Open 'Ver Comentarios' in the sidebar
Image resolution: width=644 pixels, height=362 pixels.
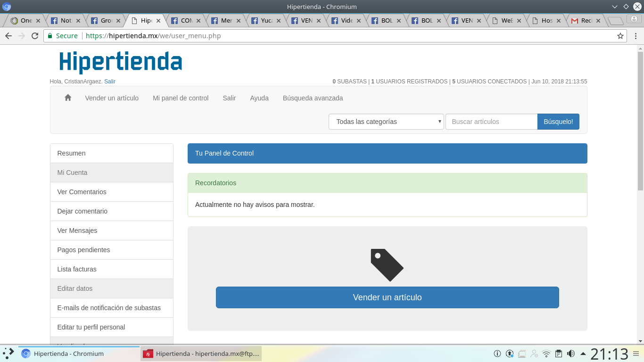tap(112, 192)
